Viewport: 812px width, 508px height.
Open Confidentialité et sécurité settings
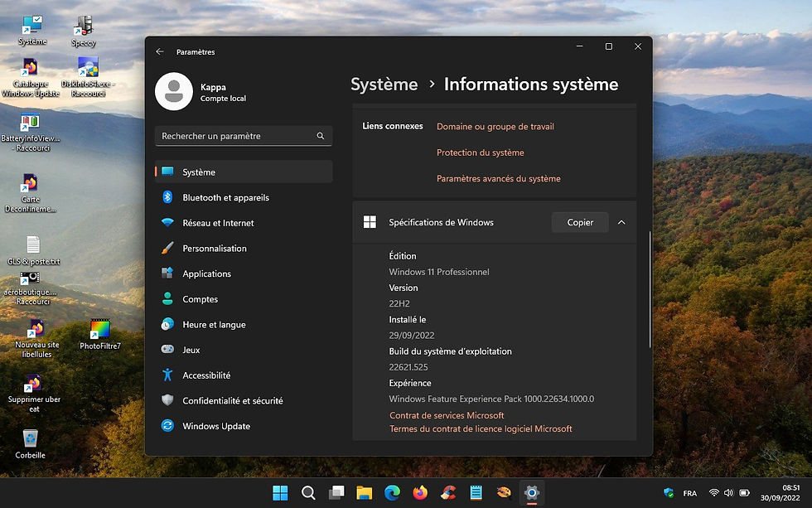pos(244,400)
